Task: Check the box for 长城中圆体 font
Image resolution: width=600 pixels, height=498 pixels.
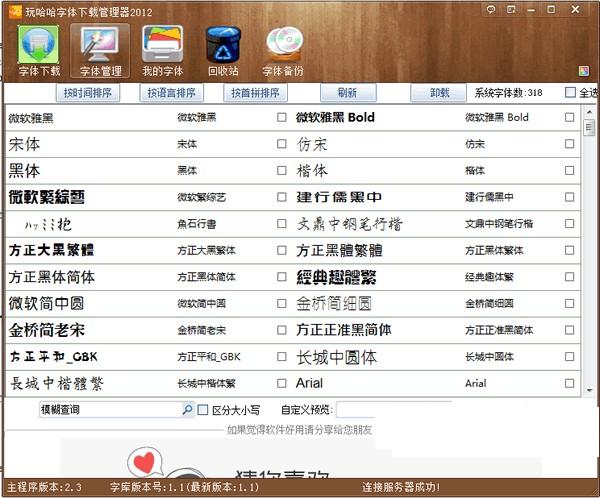Action: coord(569,356)
